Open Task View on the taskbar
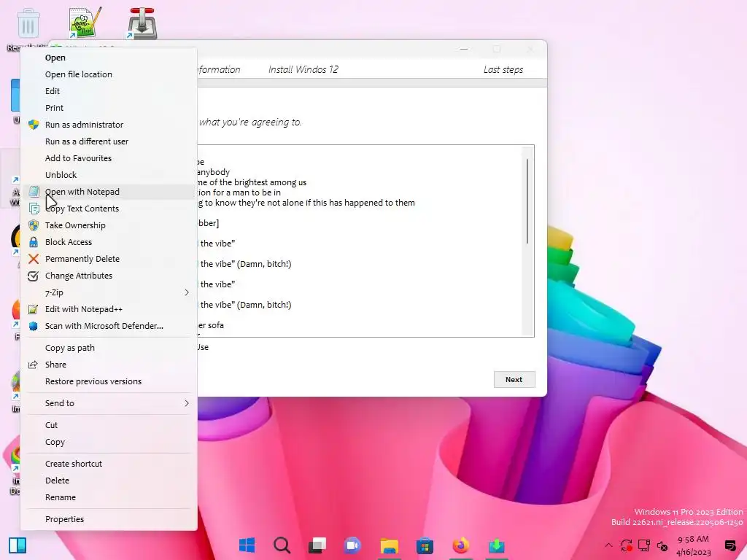 click(317, 545)
